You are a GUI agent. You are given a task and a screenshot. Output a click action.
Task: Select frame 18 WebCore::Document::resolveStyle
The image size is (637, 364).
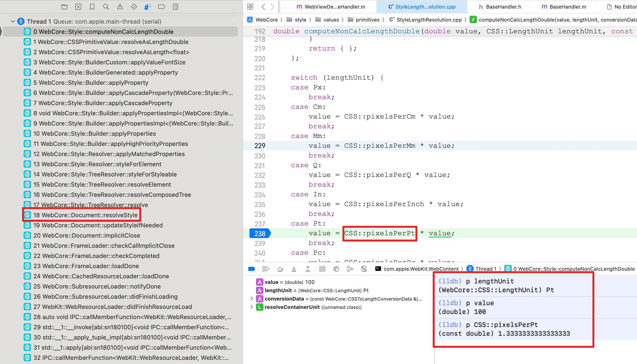click(x=85, y=215)
